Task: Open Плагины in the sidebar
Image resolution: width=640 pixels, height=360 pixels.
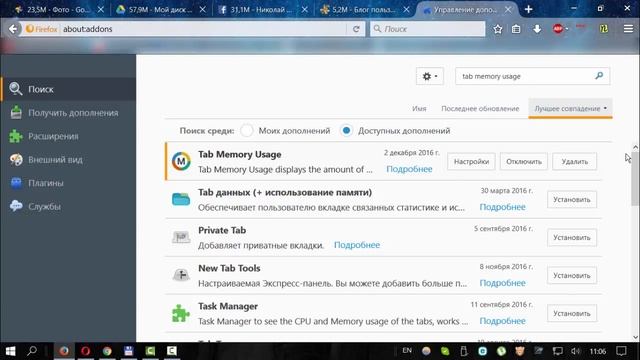Action: click(68, 183)
